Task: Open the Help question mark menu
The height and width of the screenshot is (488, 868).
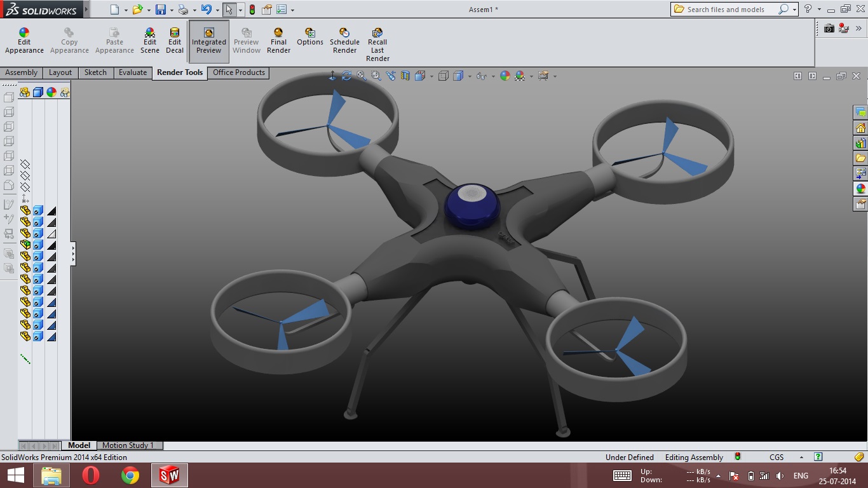Action: pos(808,10)
